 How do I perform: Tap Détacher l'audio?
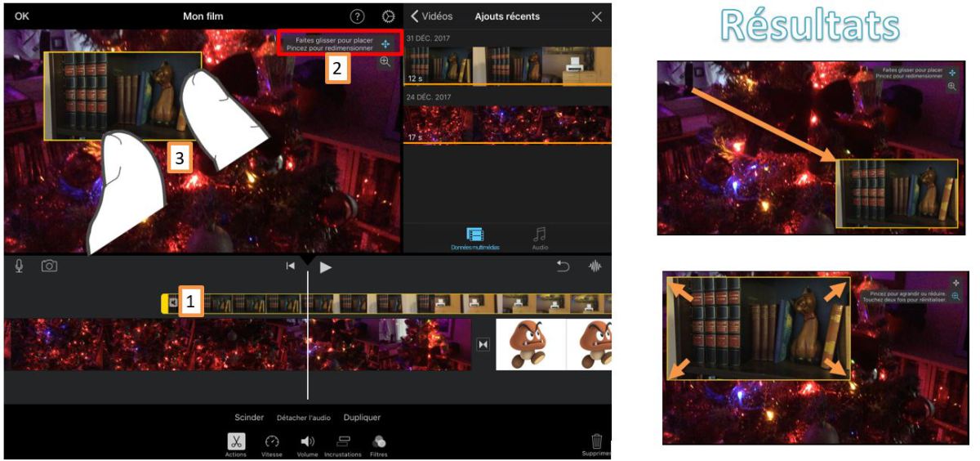coord(304,418)
